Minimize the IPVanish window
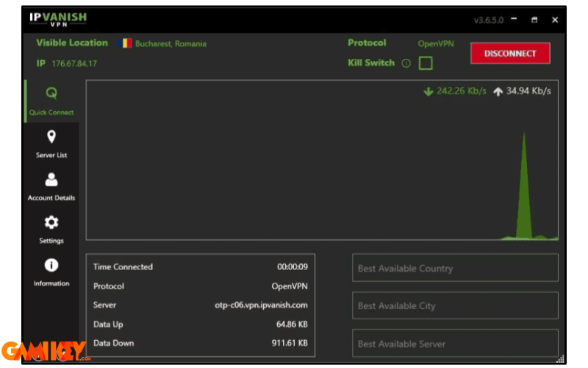This screenshot has height=368, width=588. point(514,19)
